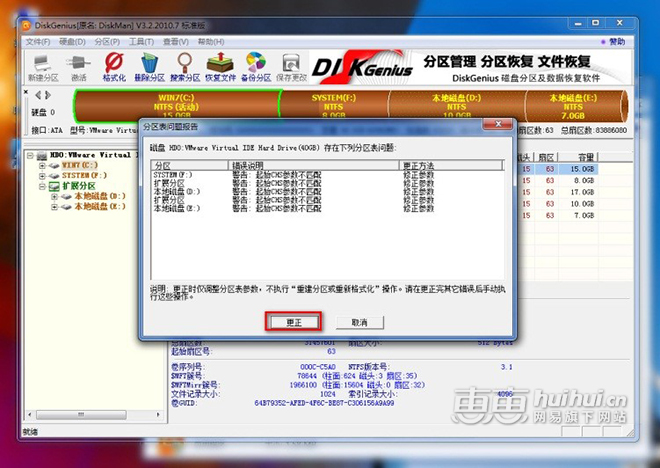Close the 分区表问题报告 dialog
The height and width of the screenshot is (468, 660).
(x=498, y=124)
